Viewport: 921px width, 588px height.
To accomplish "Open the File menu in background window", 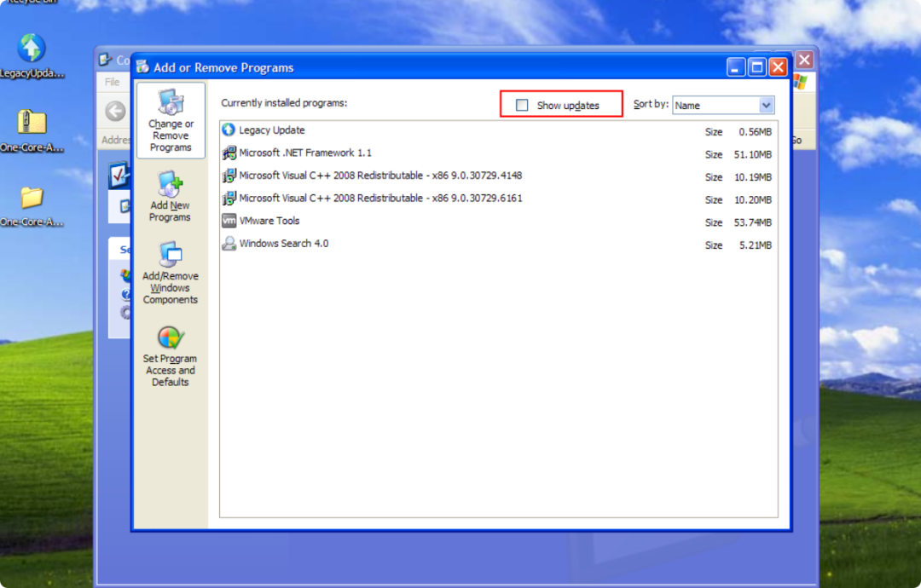I will [x=112, y=83].
